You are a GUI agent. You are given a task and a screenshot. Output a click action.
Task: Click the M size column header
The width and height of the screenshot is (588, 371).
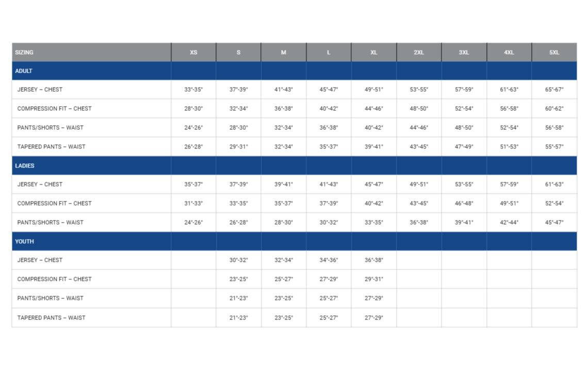click(284, 53)
